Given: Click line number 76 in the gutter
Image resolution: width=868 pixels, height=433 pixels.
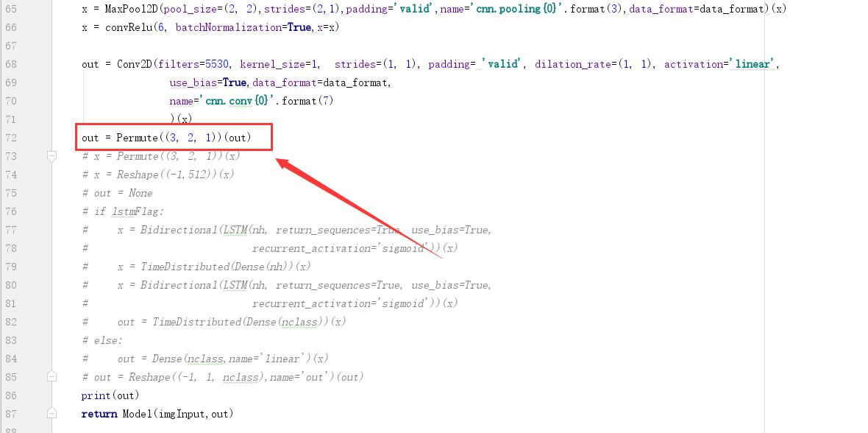Looking at the screenshot, I should 10,211.
